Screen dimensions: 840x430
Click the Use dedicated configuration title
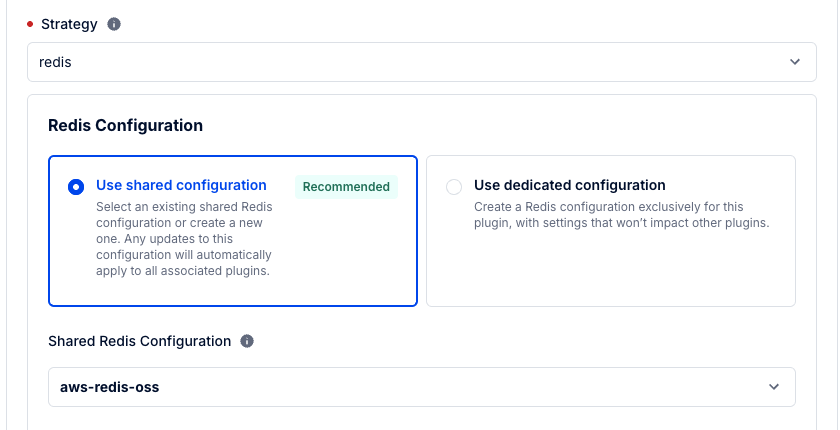pos(569,185)
